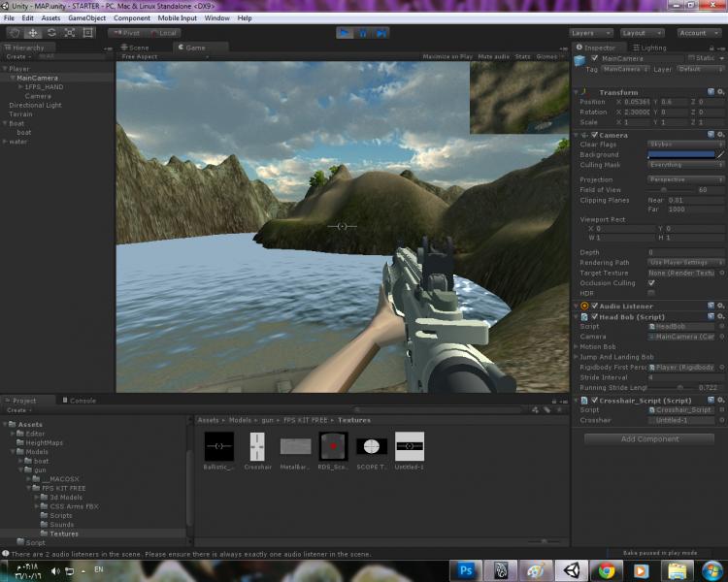Enable the HDR checkbox

(651, 293)
